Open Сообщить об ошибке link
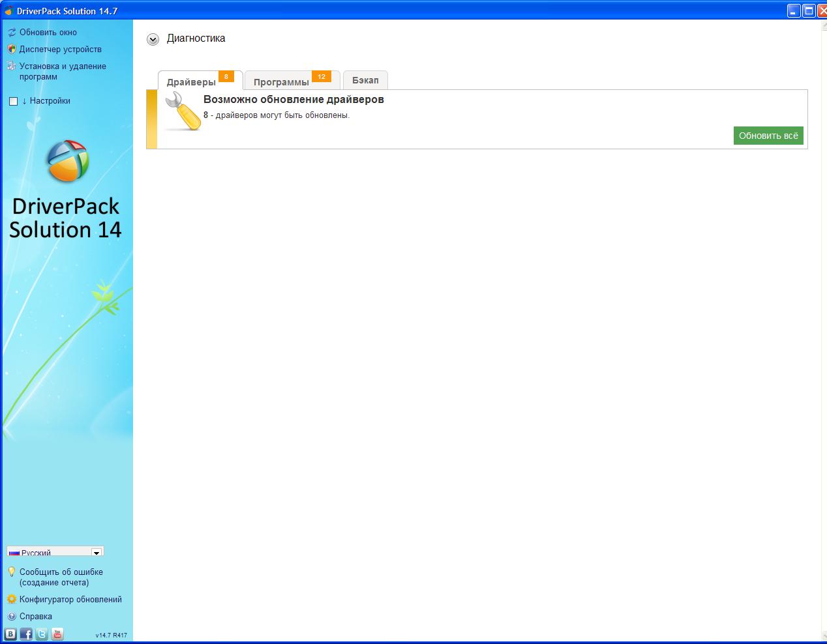The image size is (827, 644). pyautogui.click(x=61, y=577)
